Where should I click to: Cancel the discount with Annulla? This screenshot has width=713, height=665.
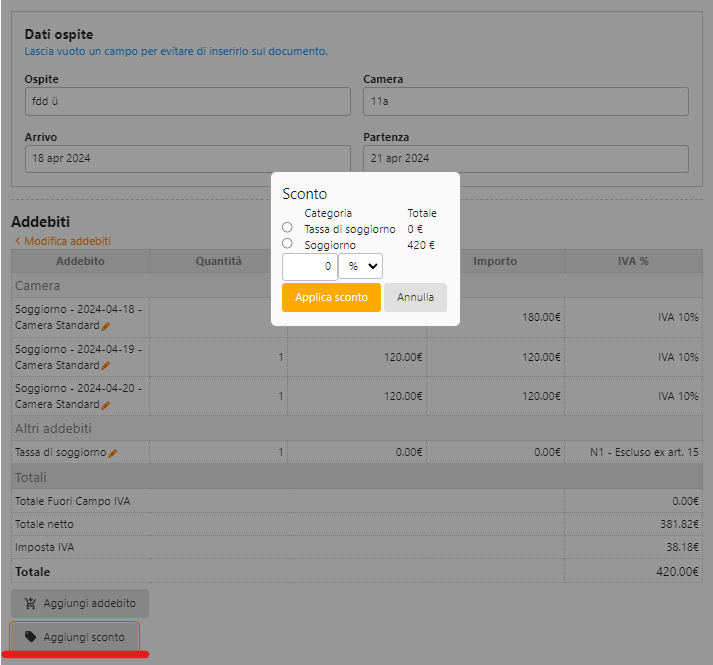point(415,297)
